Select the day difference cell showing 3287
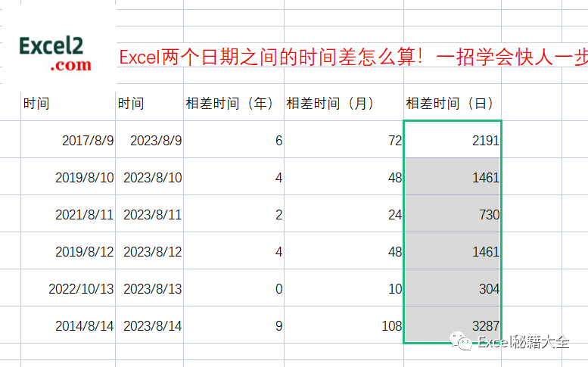This screenshot has height=367, width=588. coord(453,325)
